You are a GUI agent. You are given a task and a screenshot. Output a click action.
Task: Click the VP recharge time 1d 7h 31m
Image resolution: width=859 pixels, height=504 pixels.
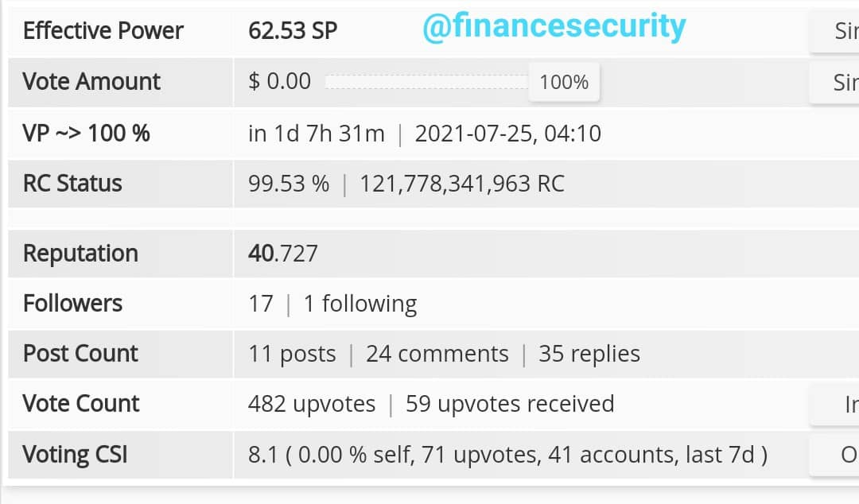tap(316, 134)
